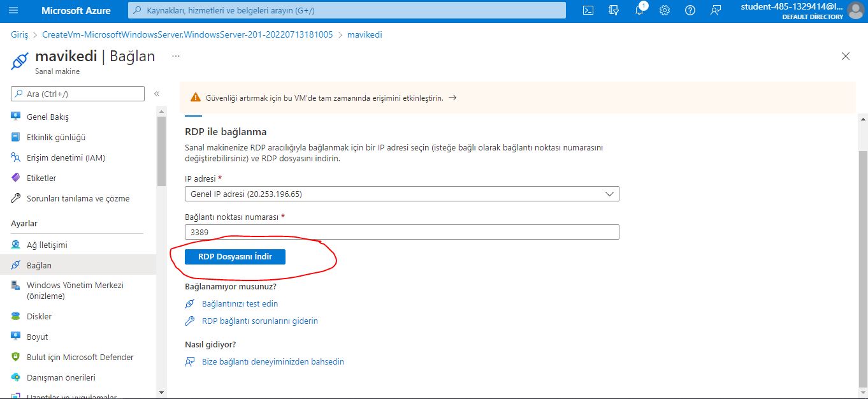Click the sidebar Ara search field
Image resolution: width=868 pixels, height=399 pixels.
[x=78, y=94]
